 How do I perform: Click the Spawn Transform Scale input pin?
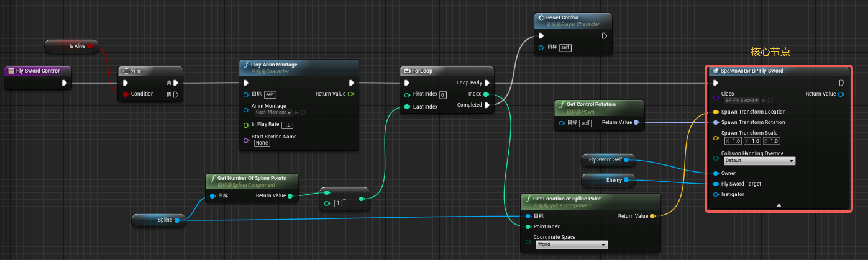(x=716, y=138)
